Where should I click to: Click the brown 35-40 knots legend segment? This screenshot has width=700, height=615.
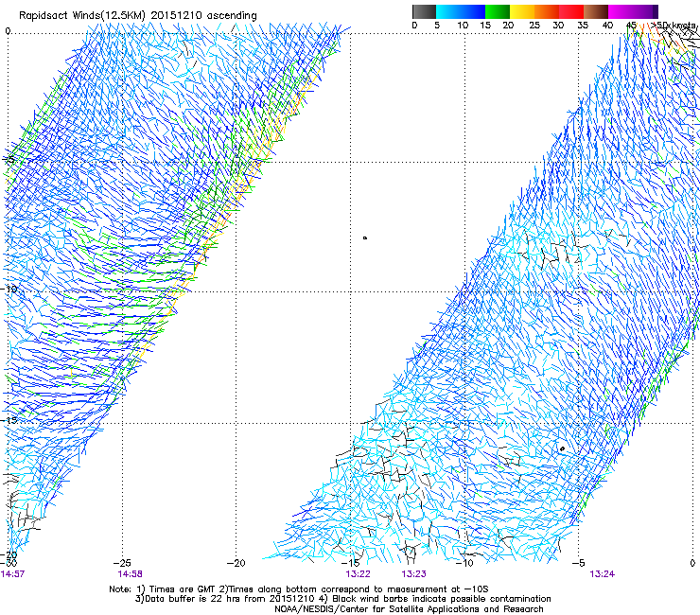pos(596,11)
